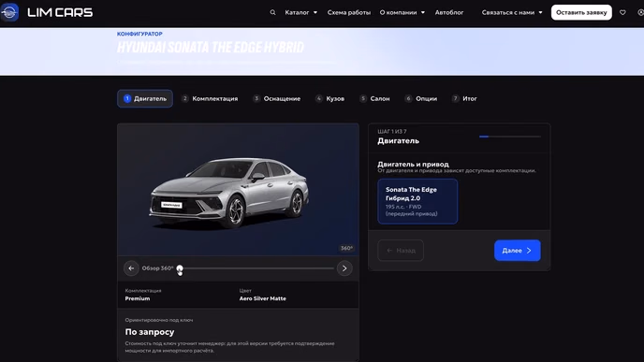Click the Далее next button
The height and width of the screenshot is (362, 644).
point(517,251)
